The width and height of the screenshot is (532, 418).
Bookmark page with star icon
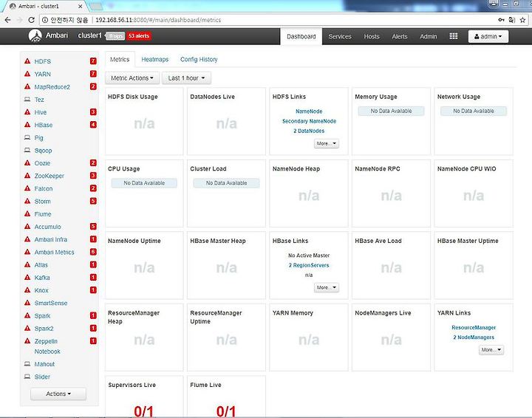click(x=522, y=20)
